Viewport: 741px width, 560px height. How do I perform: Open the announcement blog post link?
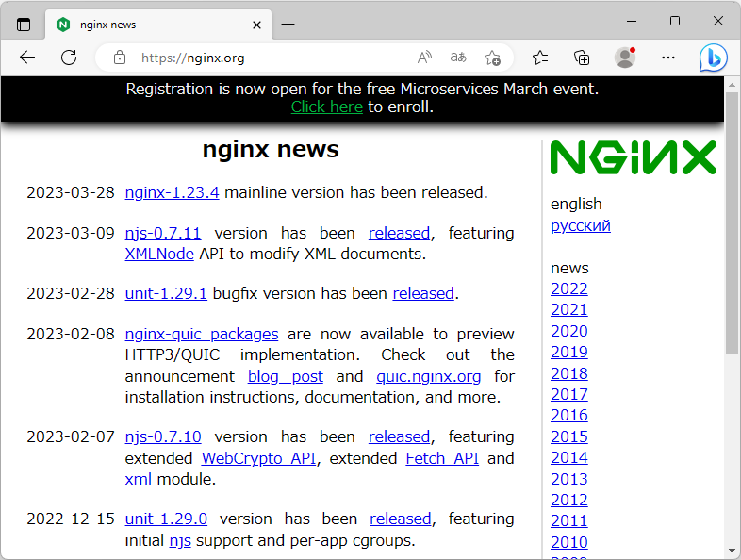(286, 377)
